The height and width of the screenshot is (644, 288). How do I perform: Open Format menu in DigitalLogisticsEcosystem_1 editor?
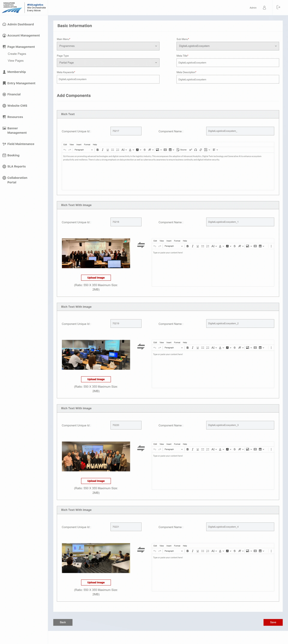tap(177, 241)
